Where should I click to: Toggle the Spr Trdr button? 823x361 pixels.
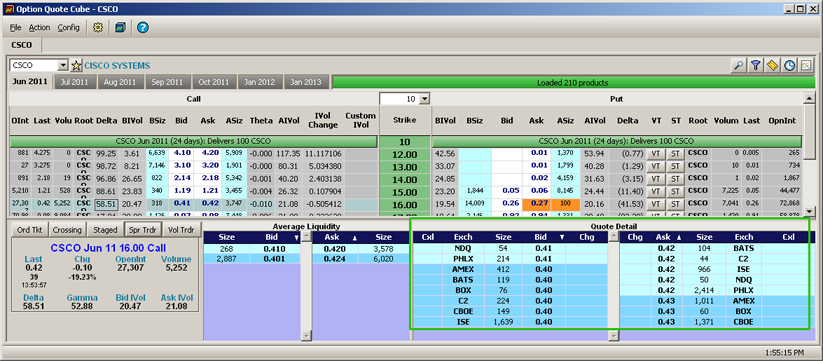click(143, 229)
